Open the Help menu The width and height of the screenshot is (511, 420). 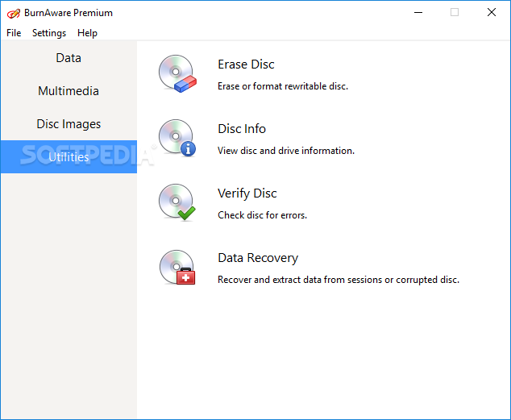click(x=87, y=33)
